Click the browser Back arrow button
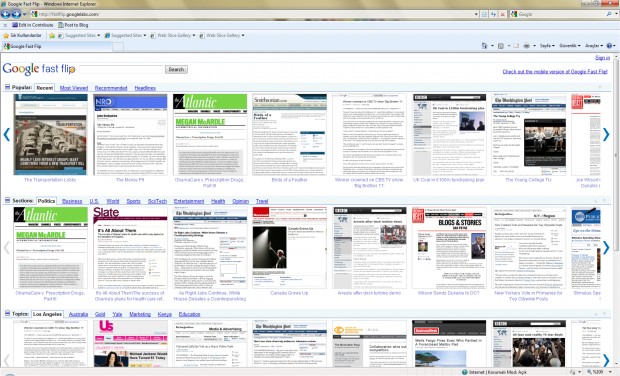The width and height of the screenshot is (620, 376). point(6,14)
